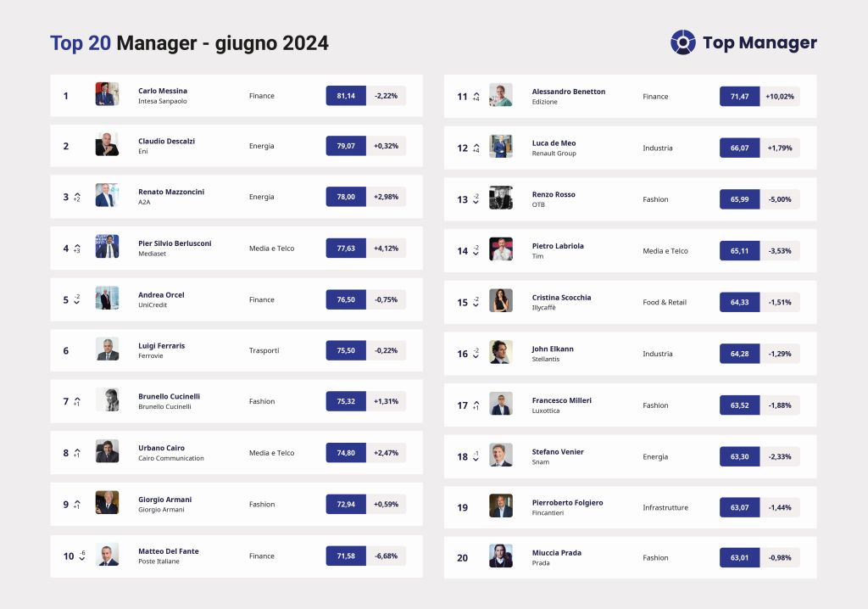Click the Top 20 Manager - giugno 2024 heading
The image size is (868, 609).
189,42
